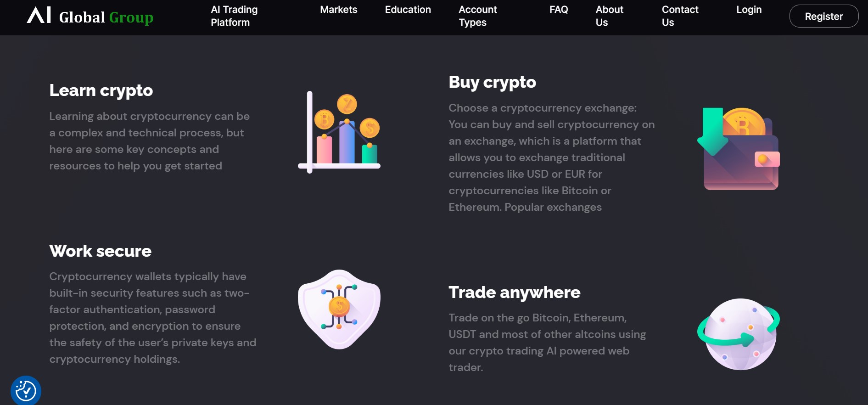This screenshot has width=868, height=405.
Task: Select the Buy crypto heading
Action: tap(492, 82)
